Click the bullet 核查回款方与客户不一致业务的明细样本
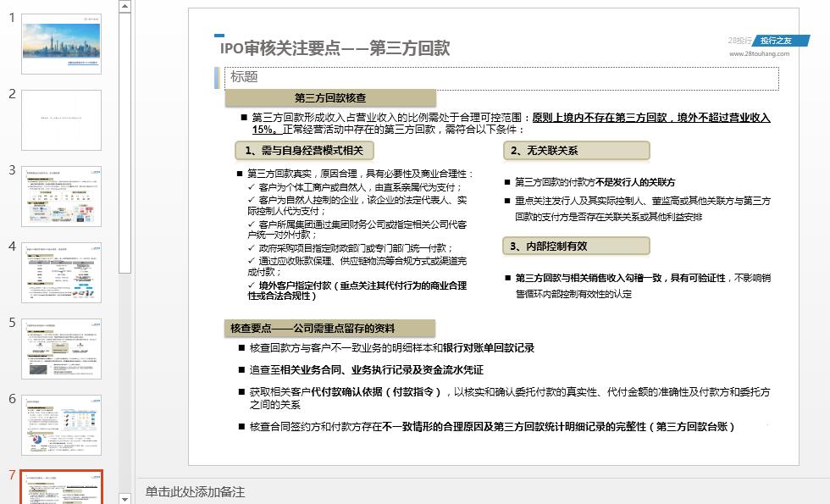 pos(386,348)
